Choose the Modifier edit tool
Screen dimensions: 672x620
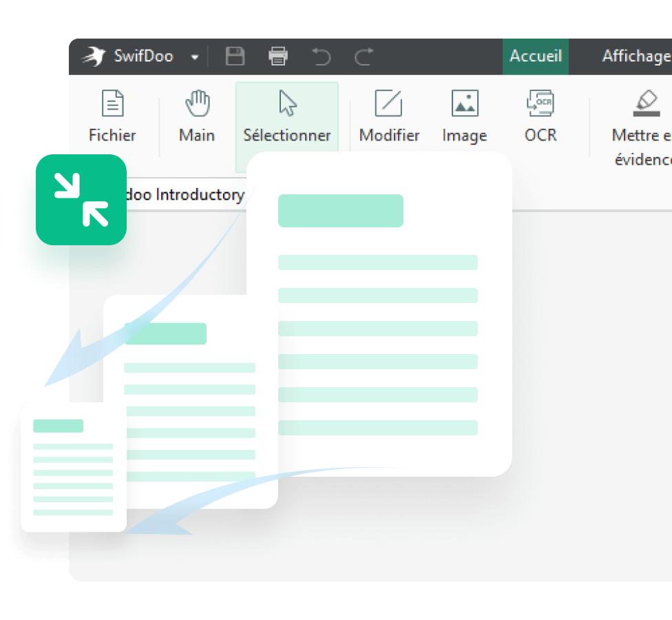pos(389,116)
